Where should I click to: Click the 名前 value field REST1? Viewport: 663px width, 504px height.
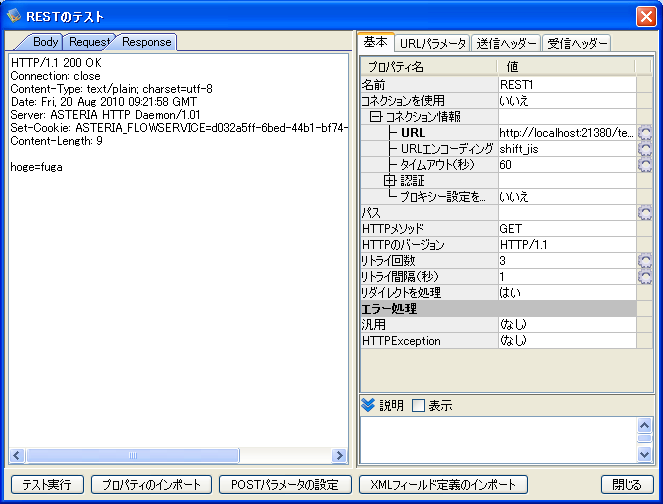click(x=566, y=85)
